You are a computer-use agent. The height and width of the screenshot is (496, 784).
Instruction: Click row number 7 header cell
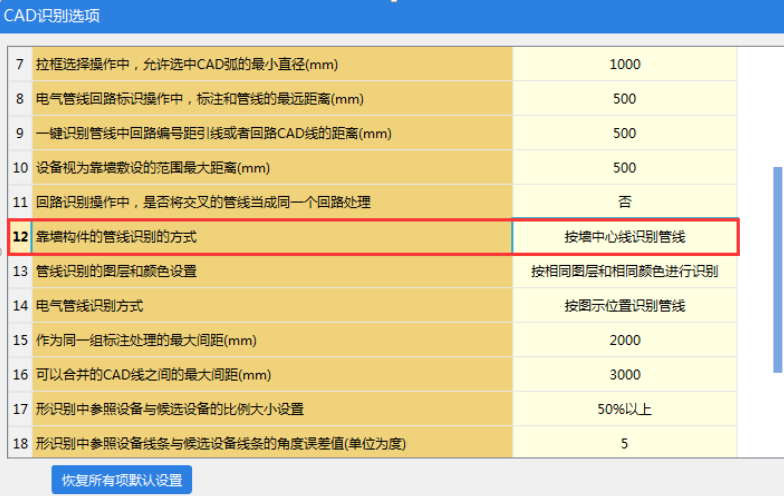tap(20, 65)
